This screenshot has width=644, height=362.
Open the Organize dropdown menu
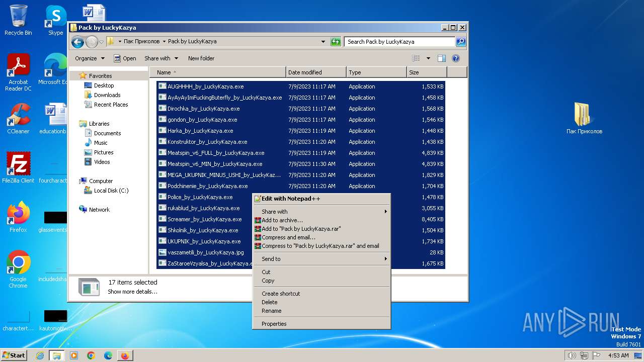[90, 58]
